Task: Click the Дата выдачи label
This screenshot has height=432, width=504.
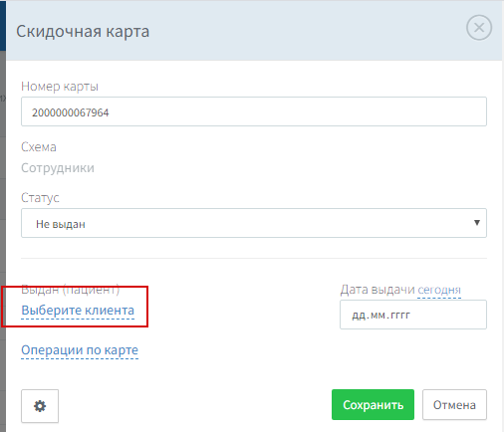Action: tap(378, 290)
